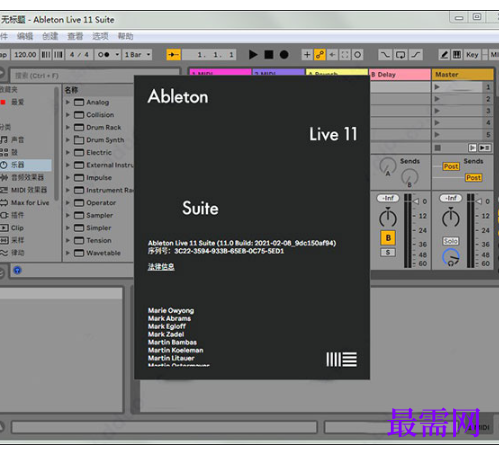The width and height of the screenshot is (499, 454).
Task: Expand the Electric folder
Action: (x=68, y=152)
